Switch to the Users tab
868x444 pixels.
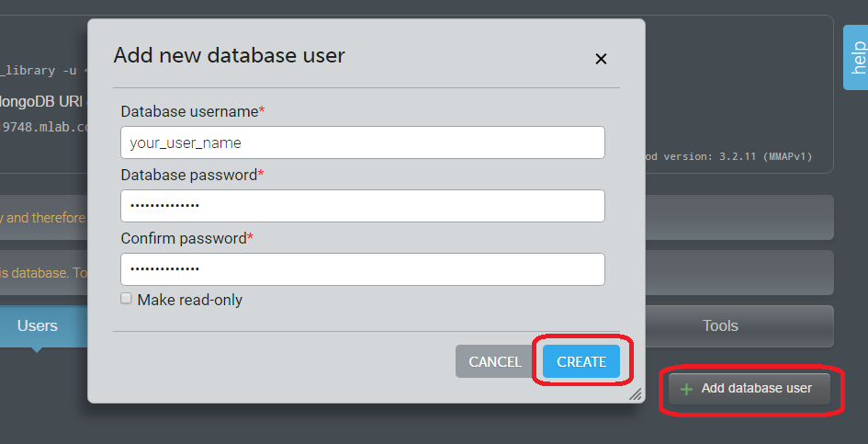point(38,325)
